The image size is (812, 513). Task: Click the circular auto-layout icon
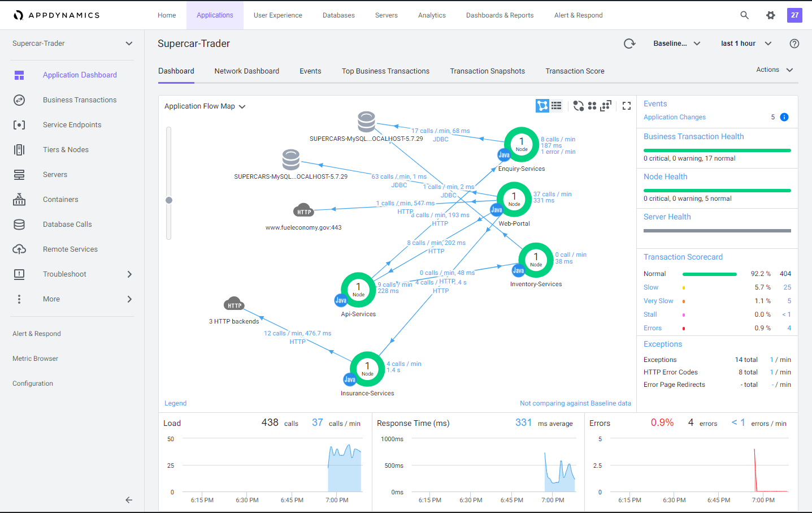tap(578, 106)
